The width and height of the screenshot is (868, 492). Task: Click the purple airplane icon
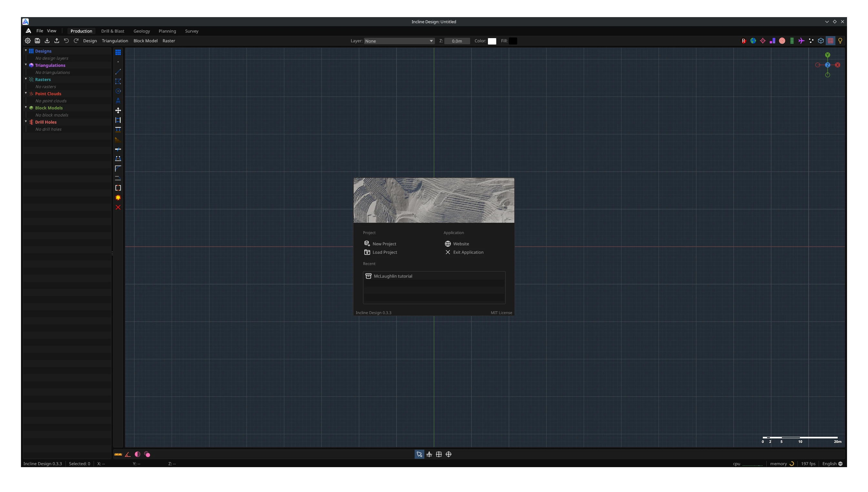802,41
